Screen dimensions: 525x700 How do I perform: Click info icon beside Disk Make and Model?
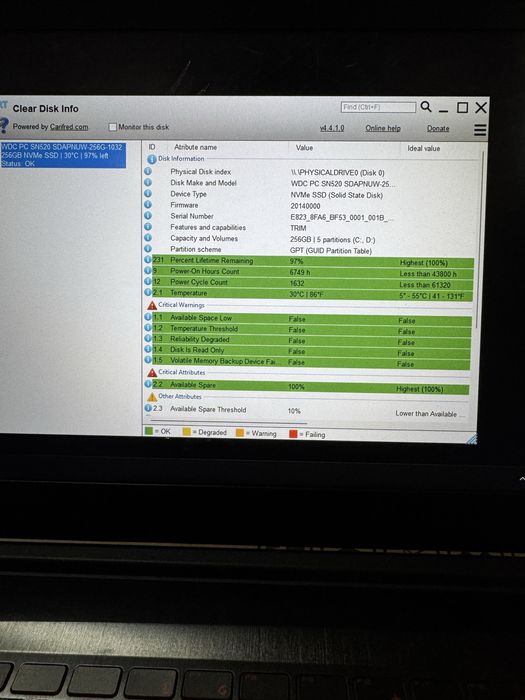click(x=148, y=182)
